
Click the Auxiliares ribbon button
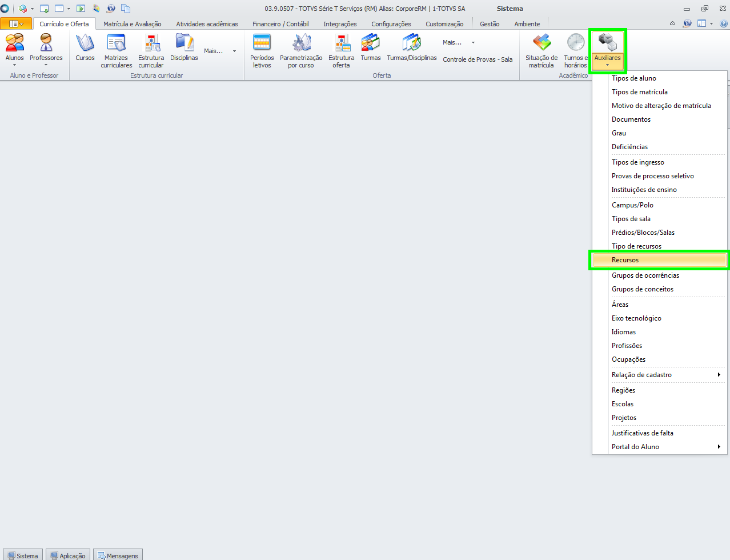607,50
